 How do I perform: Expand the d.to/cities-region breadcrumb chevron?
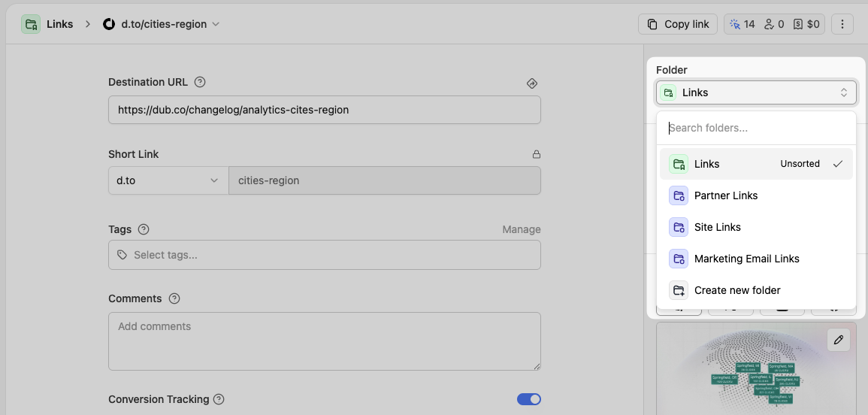coord(216,24)
